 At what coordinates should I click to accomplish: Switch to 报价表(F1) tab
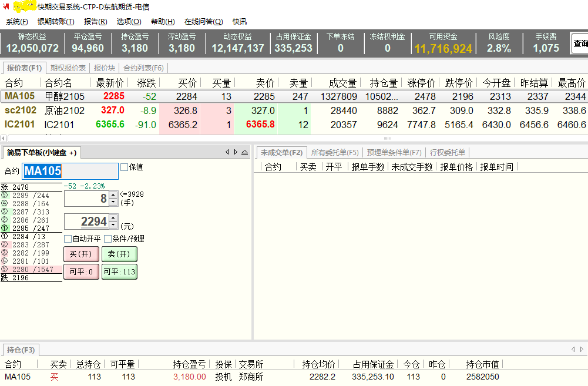pyautogui.click(x=24, y=68)
